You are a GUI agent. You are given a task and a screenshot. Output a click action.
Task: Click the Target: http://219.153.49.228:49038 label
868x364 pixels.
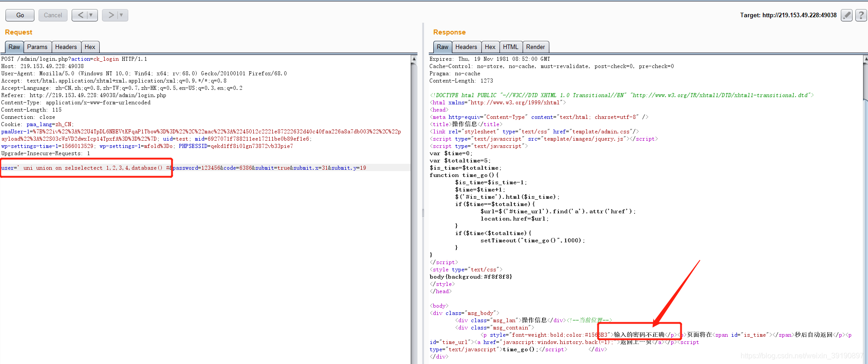(x=788, y=15)
